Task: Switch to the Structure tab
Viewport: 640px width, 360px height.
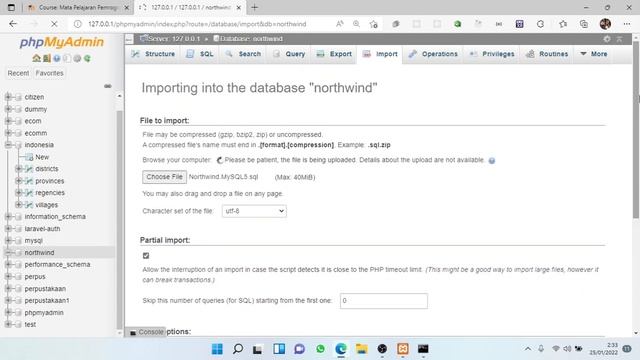Action: point(153,54)
